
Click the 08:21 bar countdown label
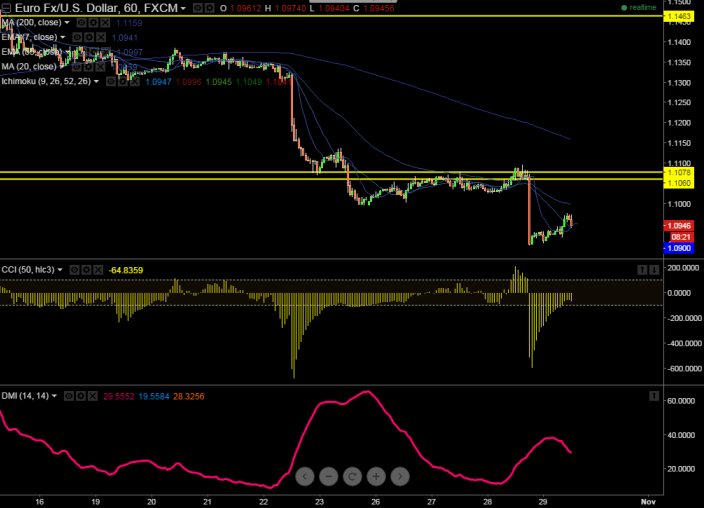click(x=682, y=237)
